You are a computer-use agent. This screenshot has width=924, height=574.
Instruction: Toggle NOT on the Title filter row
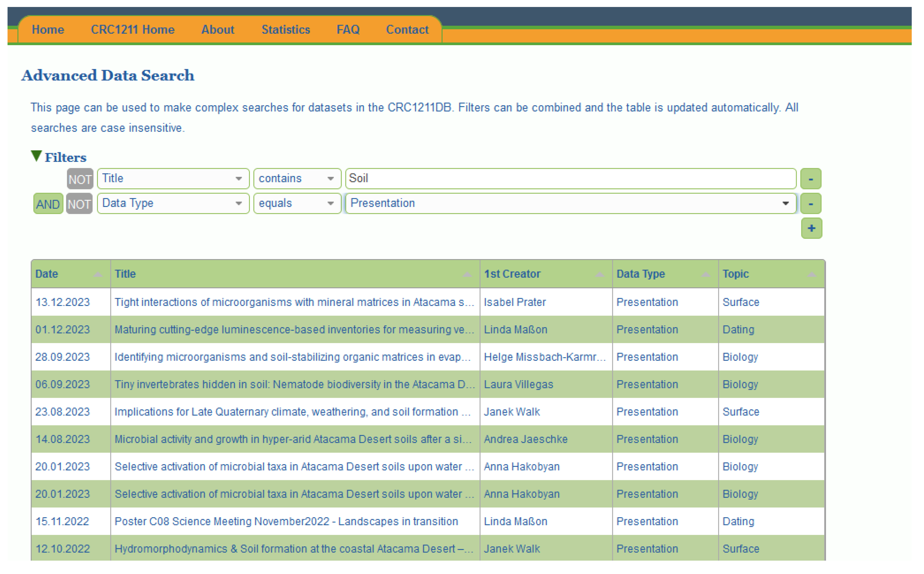tap(80, 179)
